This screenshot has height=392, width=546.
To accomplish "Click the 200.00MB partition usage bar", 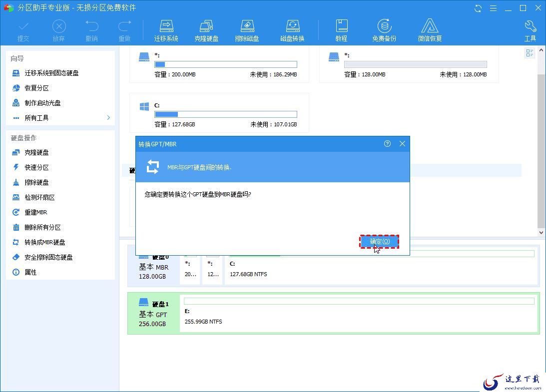I will [x=226, y=64].
